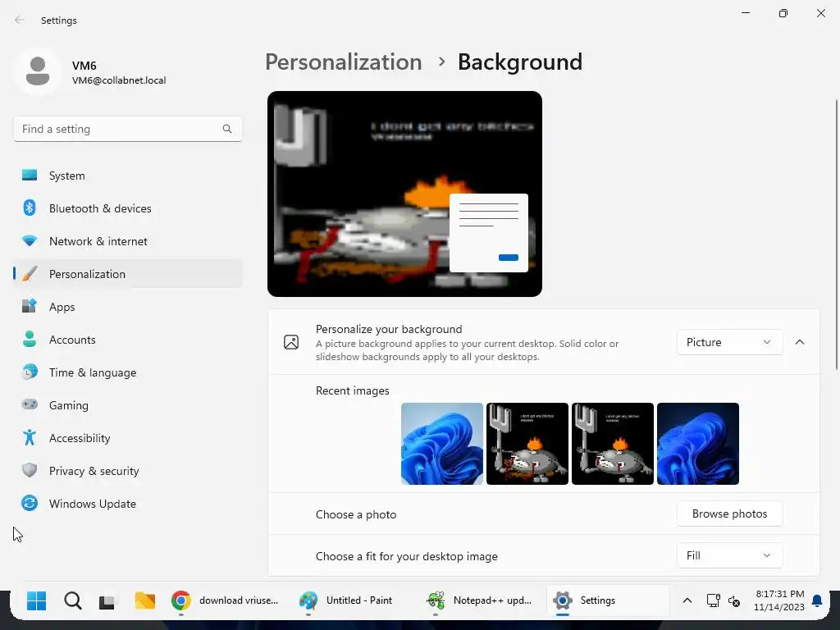Click the Choose a fit for your desktop image label
Image resolution: width=840 pixels, height=630 pixels.
pyautogui.click(x=406, y=556)
